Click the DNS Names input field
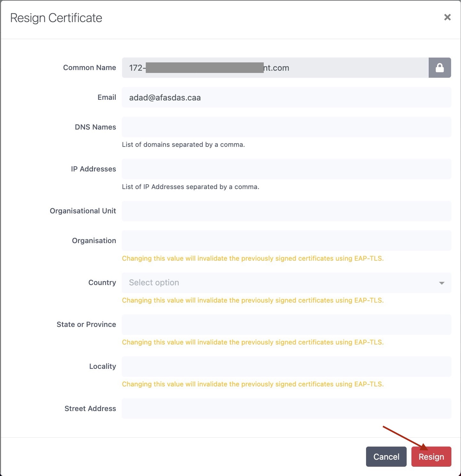 pos(286,127)
